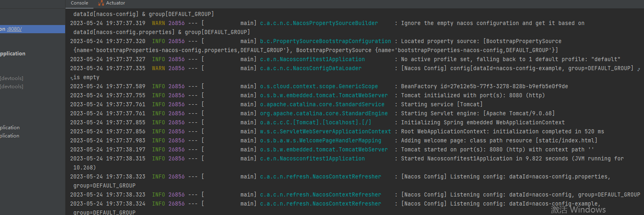
Task: Click the WelcomePageHandlerMapping logger name
Action: (x=320, y=141)
